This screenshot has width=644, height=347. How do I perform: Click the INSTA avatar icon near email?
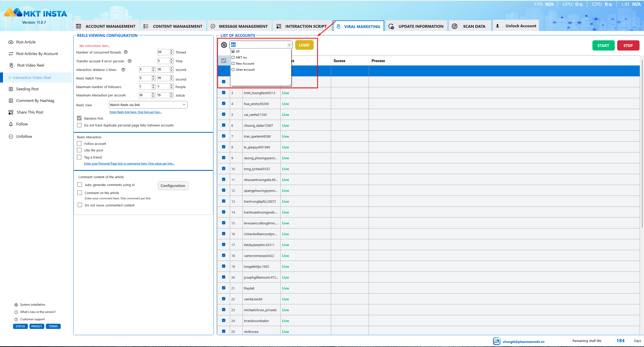(497, 341)
